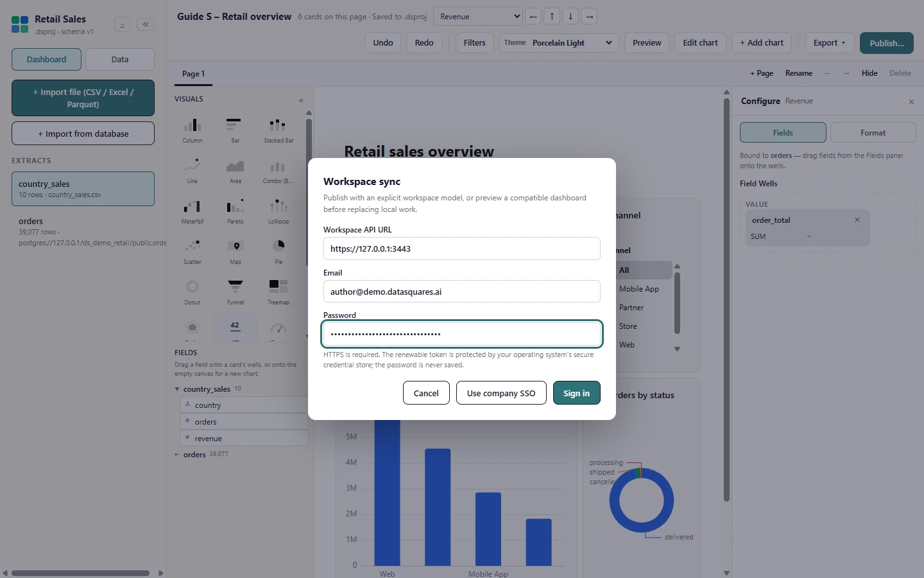Pick the Funnel chart visual
This screenshot has width=924, height=578.
(235, 292)
